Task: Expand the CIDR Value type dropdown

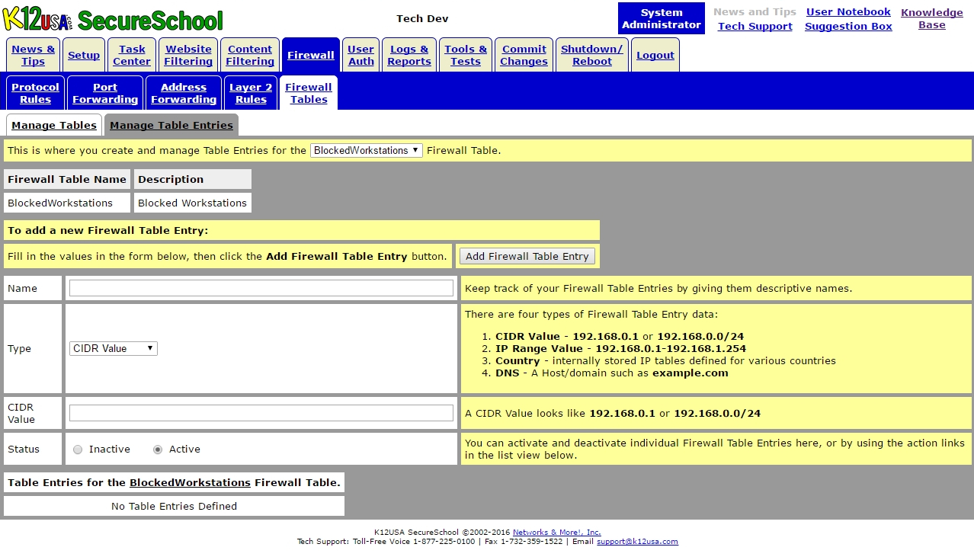Action: [x=113, y=348]
